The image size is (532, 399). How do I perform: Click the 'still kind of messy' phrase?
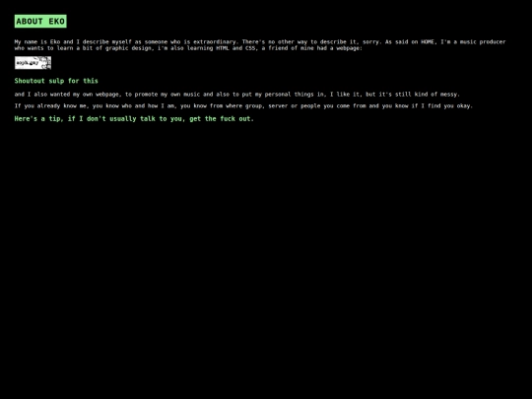428,94
